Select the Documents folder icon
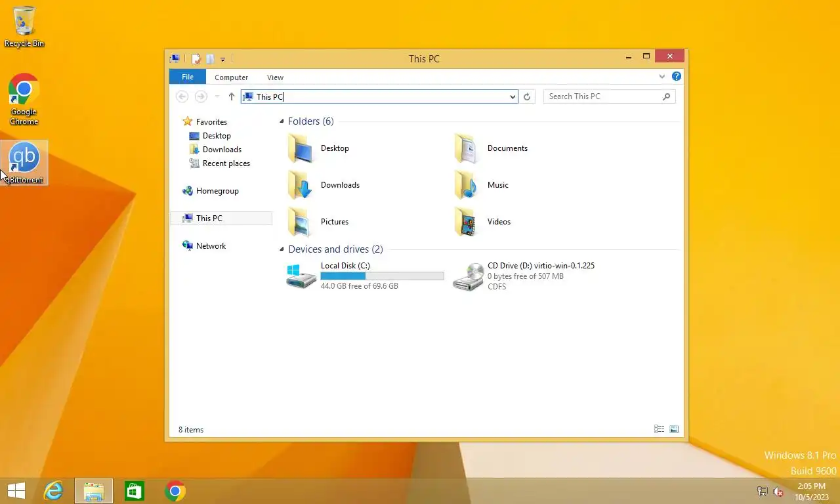 tap(467, 148)
